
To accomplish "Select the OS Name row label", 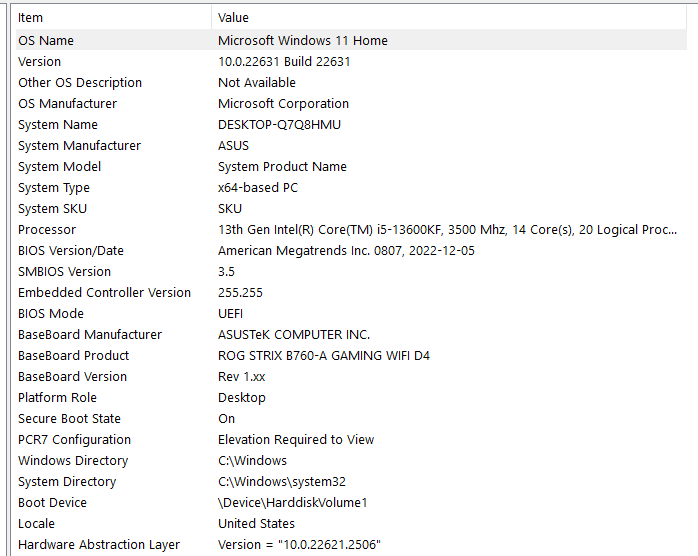I will 46,41.
